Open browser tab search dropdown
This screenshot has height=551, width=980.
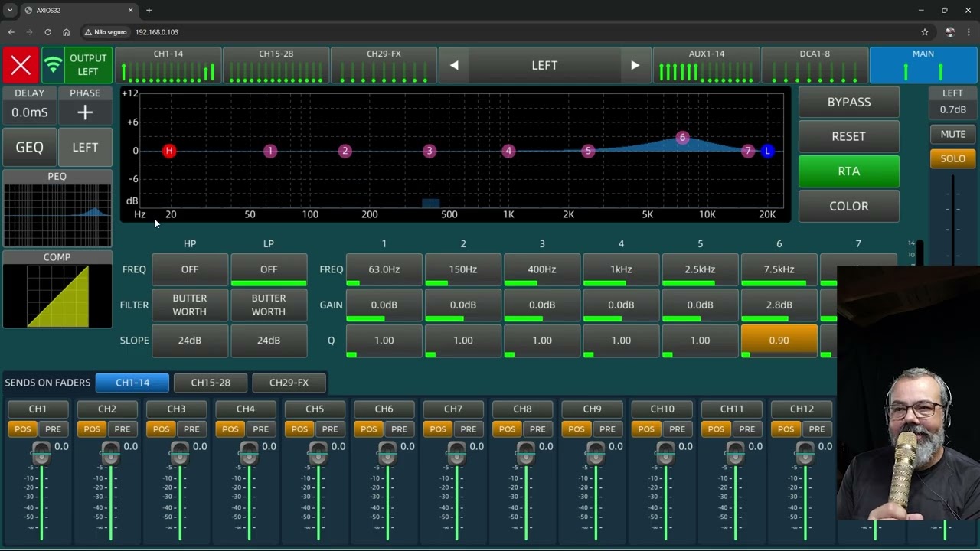click(10, 10)
